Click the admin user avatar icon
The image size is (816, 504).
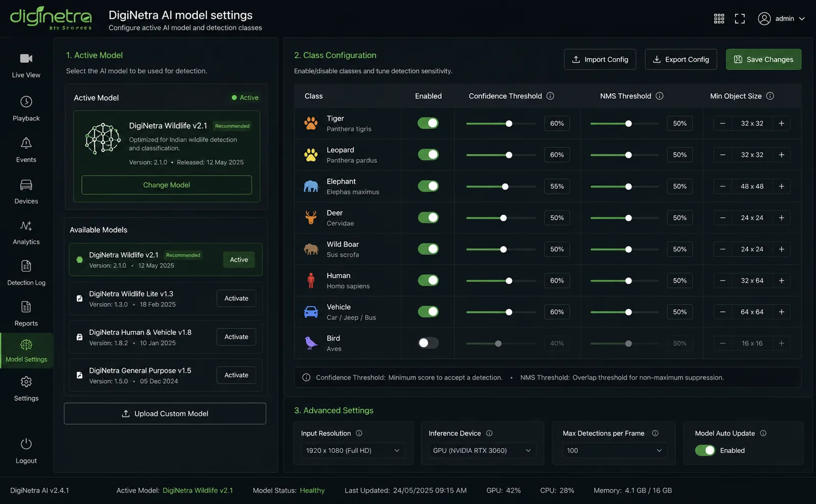764,19
